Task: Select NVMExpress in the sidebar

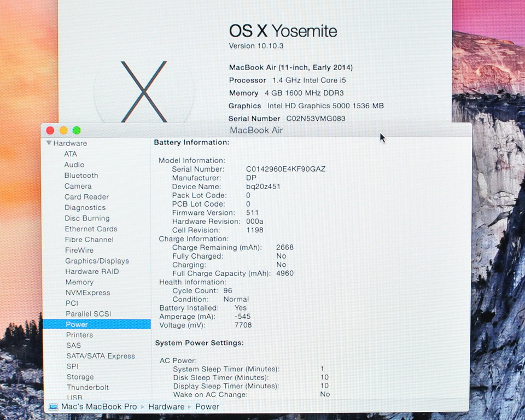Action: pos(87,293)
